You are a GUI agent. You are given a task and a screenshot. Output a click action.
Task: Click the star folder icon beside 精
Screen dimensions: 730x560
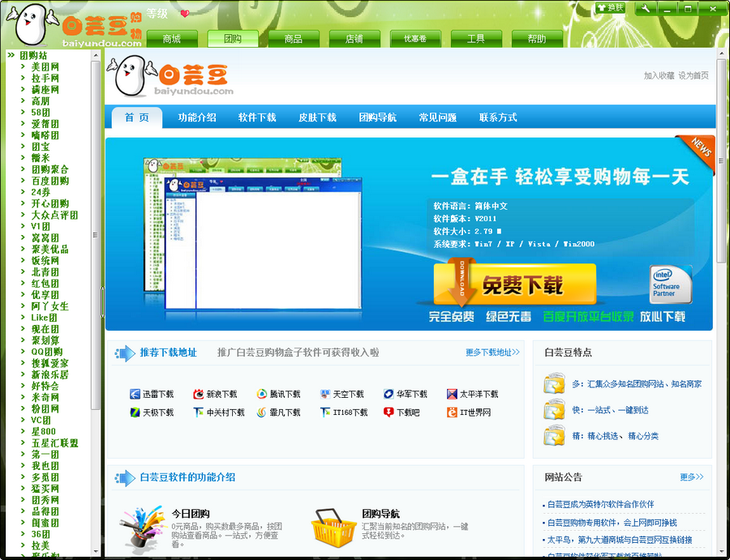point(554,436)
